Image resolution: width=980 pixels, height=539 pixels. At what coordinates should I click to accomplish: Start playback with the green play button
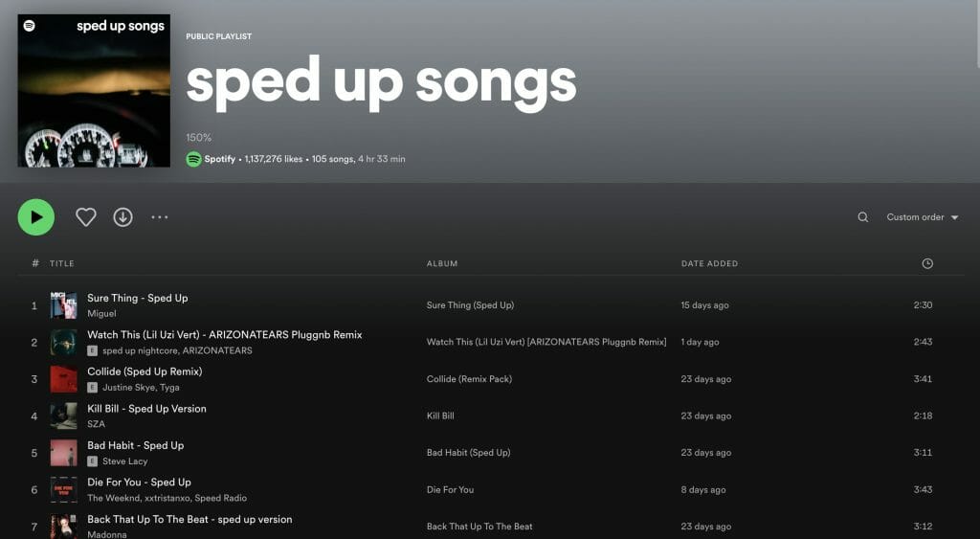(36, 217)
